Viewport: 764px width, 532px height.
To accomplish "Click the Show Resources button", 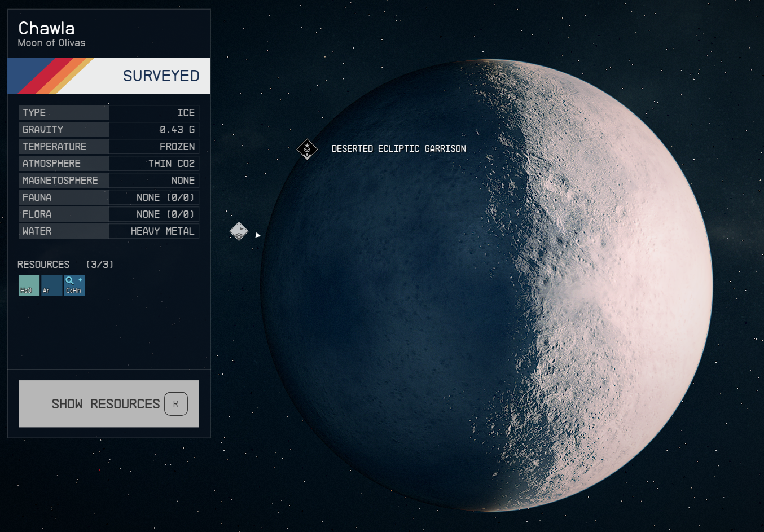I will pyautogui.click(x=109, y=403).
